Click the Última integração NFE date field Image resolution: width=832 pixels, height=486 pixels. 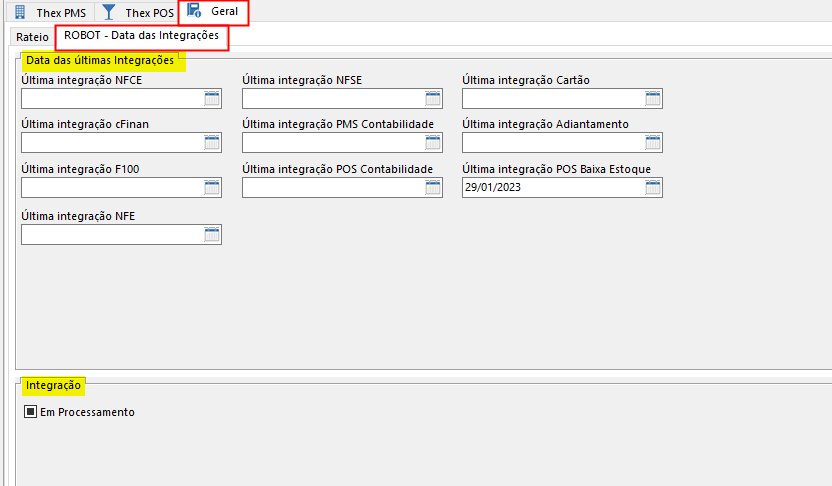click(111, 234)
